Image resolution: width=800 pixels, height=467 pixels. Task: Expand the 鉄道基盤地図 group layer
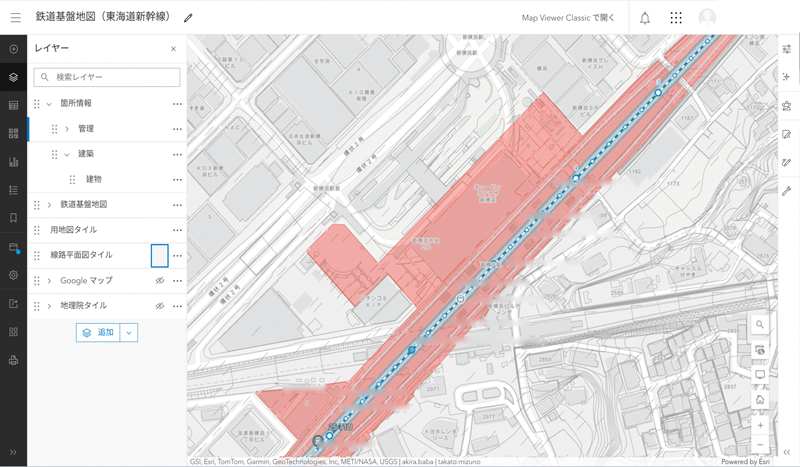tap(49, 205)
